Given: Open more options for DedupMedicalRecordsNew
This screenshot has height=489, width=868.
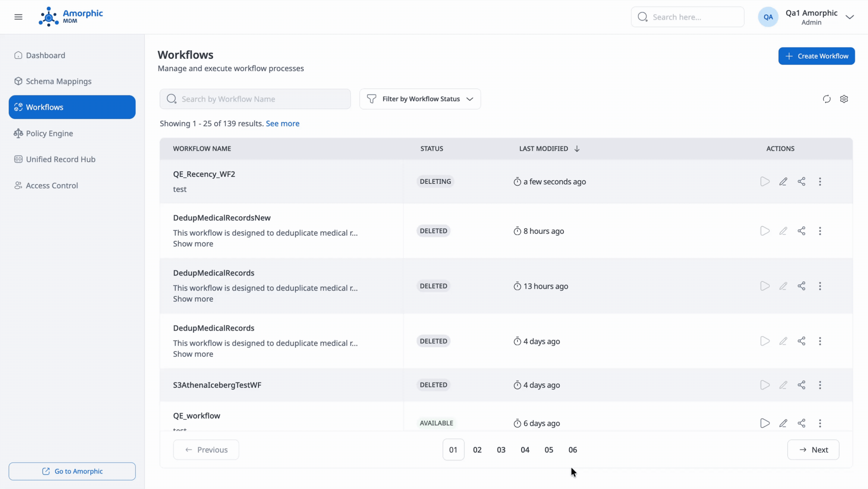Looking at the screenshot, I should 820,231.
